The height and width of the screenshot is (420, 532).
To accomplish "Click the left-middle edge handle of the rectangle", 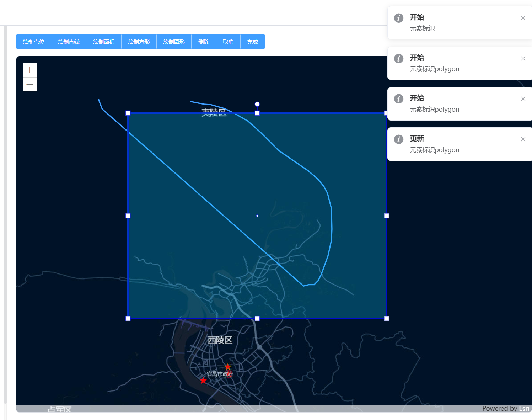I will click(x=128, y=216).
